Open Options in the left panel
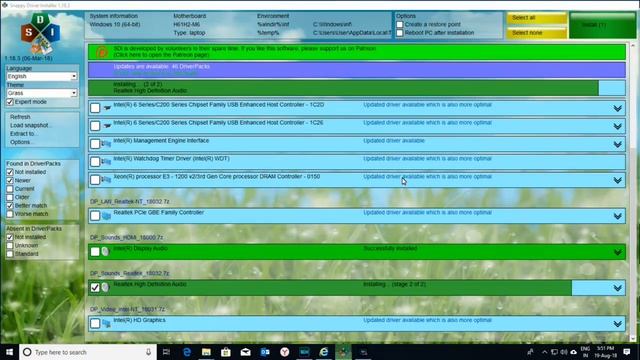This screenshot has height=360, width=640. coord(21,142)
